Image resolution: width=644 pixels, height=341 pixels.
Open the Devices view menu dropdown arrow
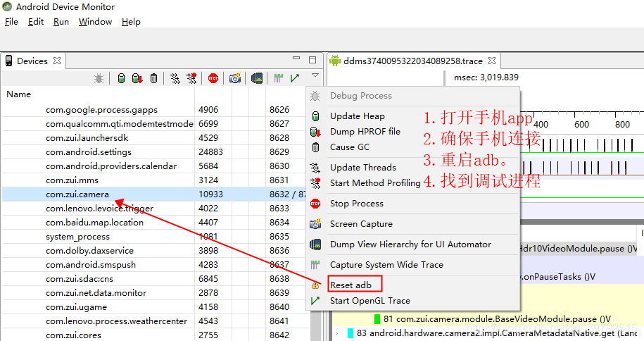pos(315,75)
